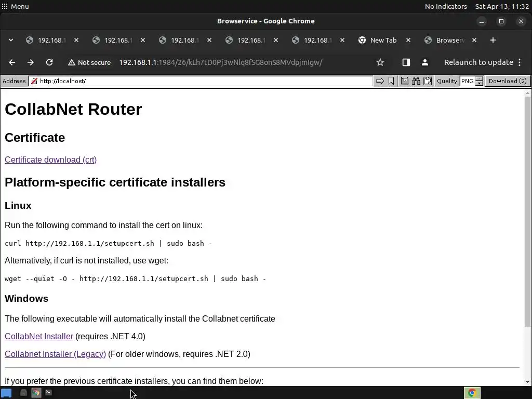The width and height of the screenshot is (532, 399).
Task: Click the Quality PNG selector field
Action: click(x=468, y=81)
